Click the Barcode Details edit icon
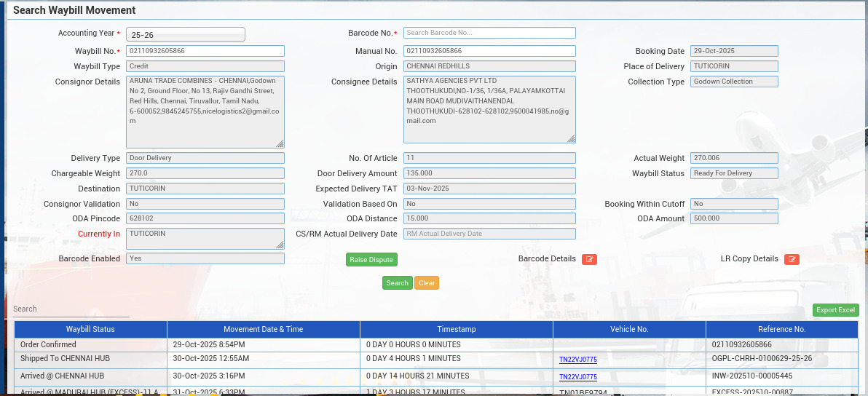Viewport: 868px width, 396px height. pos(589,259)
